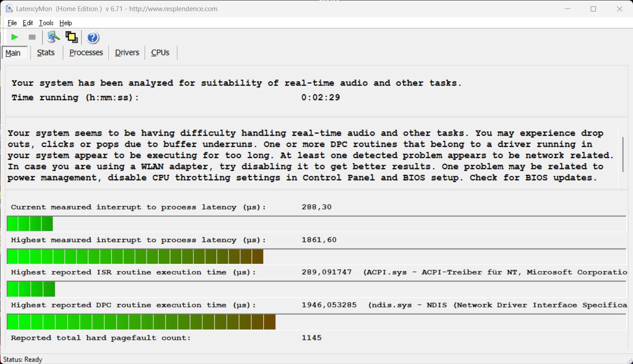This screenshot has height=364, width=633.
Task: Open the Edit menu
Action: (28, 23)
